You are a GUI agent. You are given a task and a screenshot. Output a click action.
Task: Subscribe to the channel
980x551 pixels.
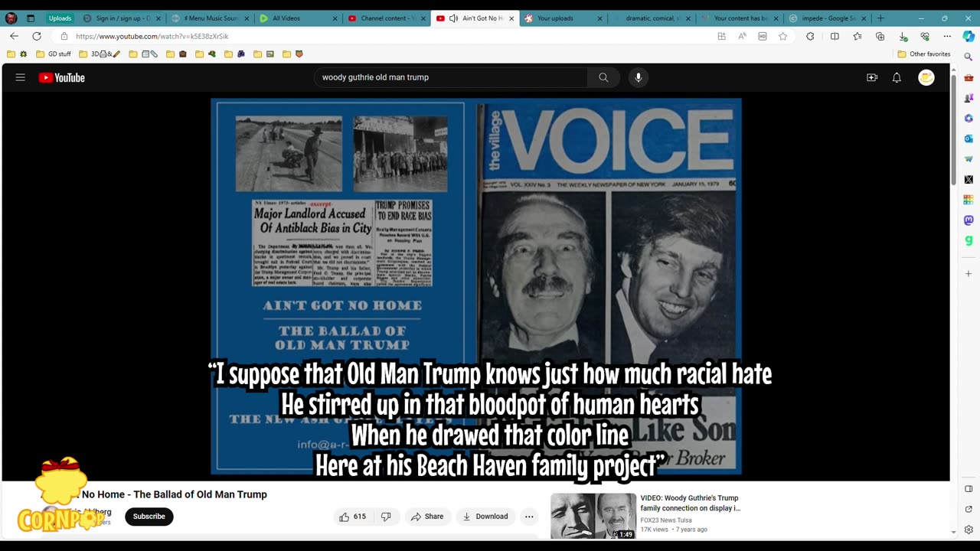point(149,517)
